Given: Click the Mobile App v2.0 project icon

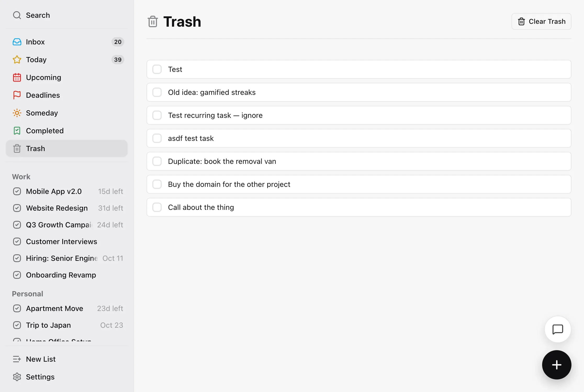Looking at the screenshot, I should click(x=17, y=191).
